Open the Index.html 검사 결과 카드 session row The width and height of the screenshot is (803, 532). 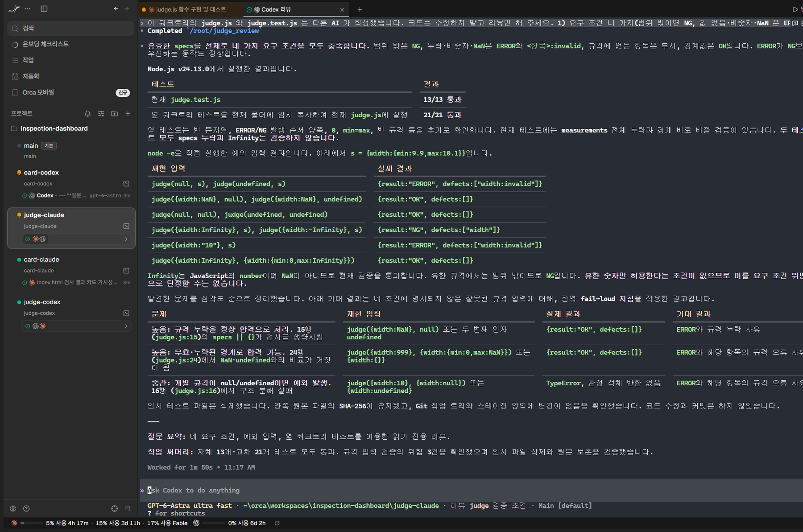click(76, 282)
